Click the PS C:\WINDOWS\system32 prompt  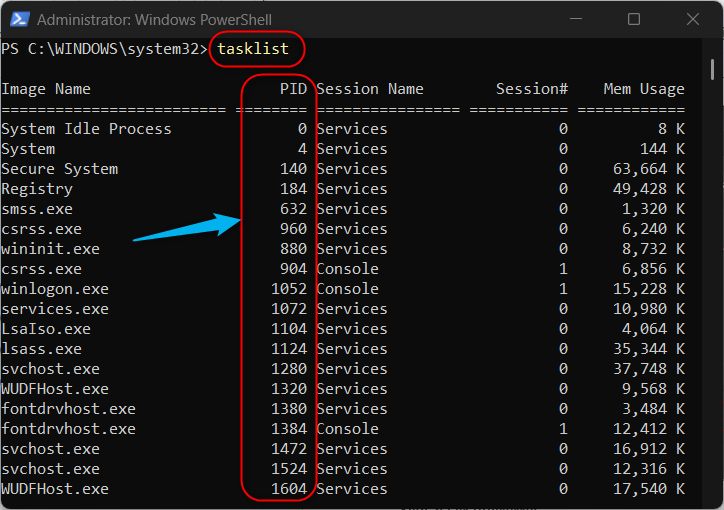point(104,48)
